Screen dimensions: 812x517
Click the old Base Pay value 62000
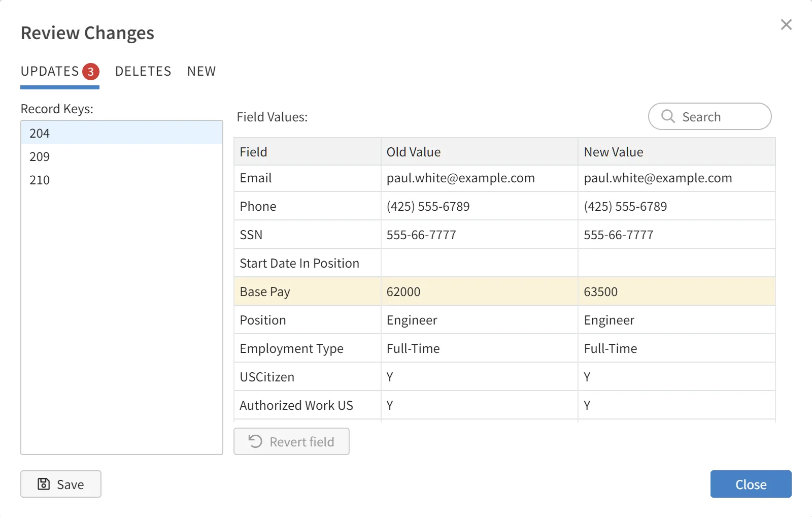[x=403, y=292]
